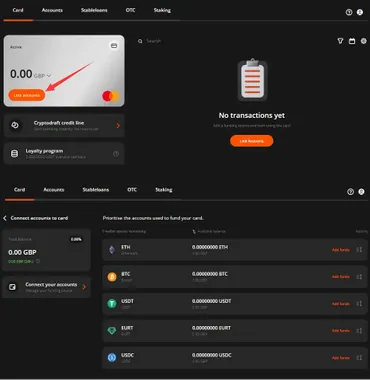Select Staking tab on card overview screen
This screenshot has width=370, height=380.
(x=162, y=10)
